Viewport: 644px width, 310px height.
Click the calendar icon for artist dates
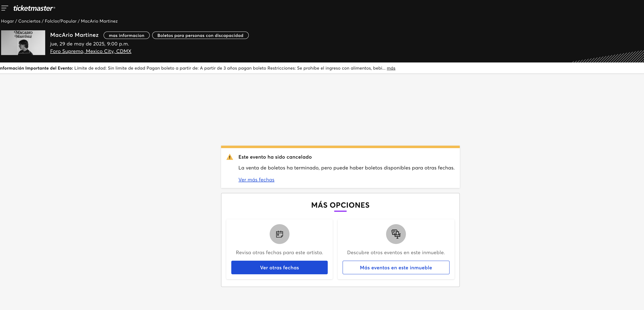coord(279,234)
